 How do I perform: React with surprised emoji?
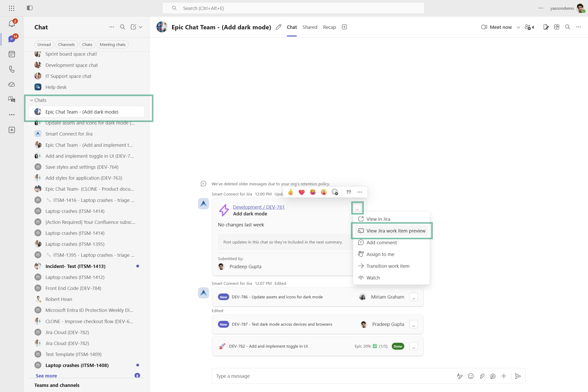(x=324, y=192)
